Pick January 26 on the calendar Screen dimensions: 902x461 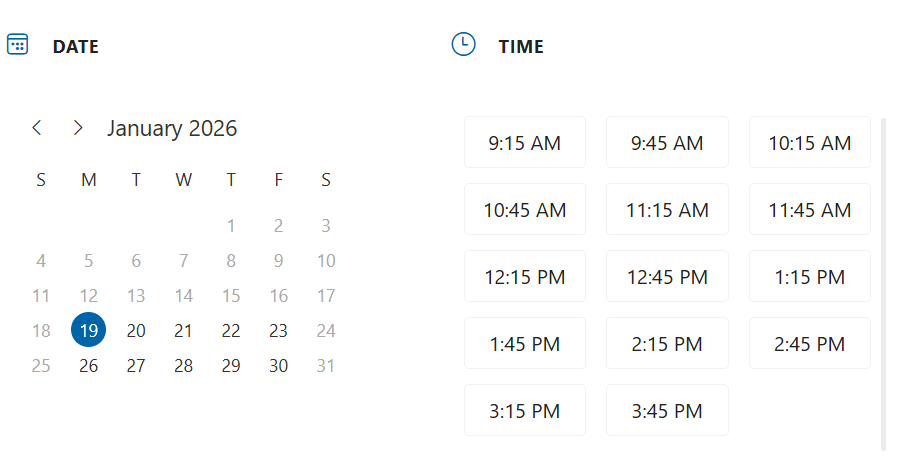pos(88,366)
